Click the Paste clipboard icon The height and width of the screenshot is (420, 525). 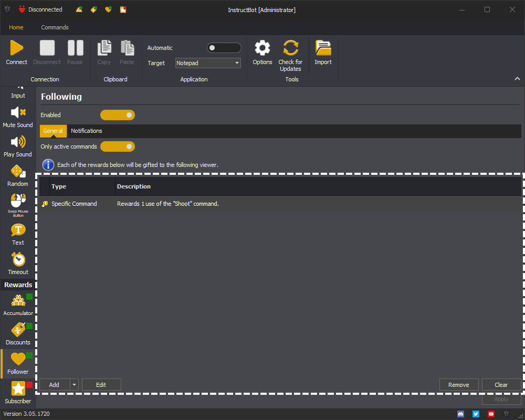[127, 48]
